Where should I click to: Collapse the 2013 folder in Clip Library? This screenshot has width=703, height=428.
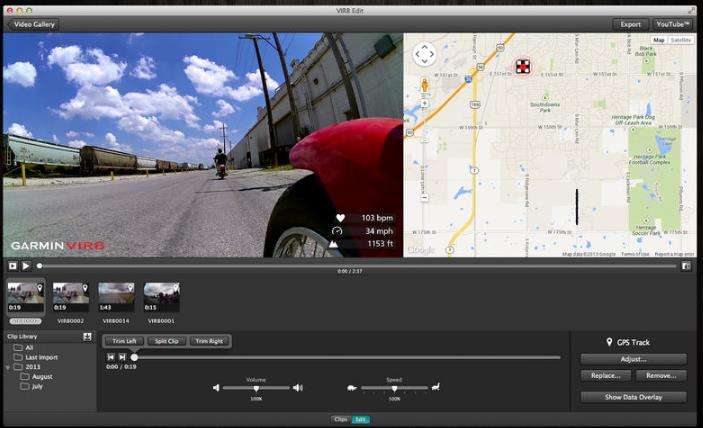(x=8, y=367)
